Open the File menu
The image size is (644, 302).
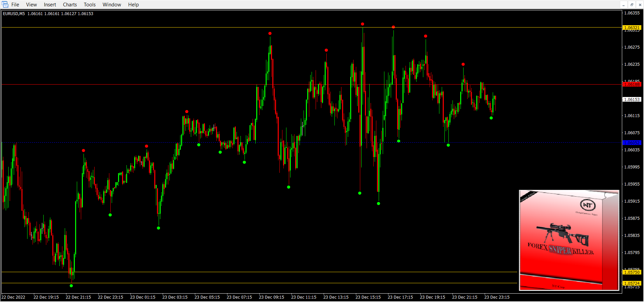click(x=15, y=5)
